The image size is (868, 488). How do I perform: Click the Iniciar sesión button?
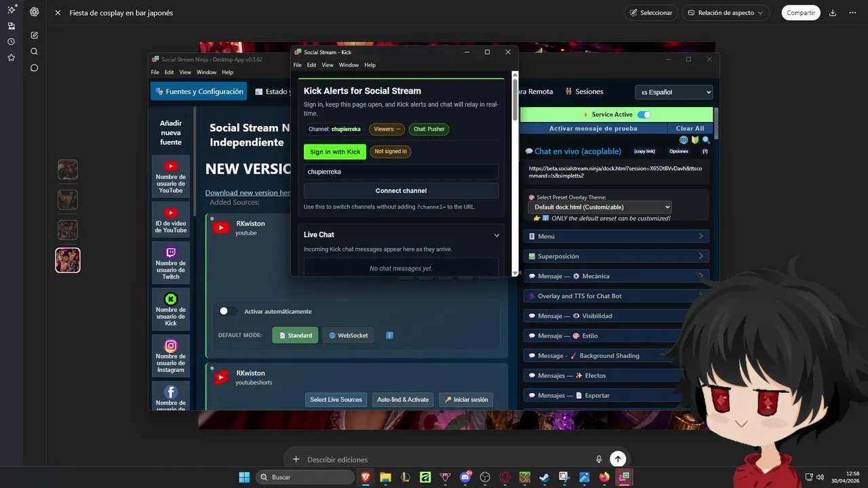(x=466, y=399)
